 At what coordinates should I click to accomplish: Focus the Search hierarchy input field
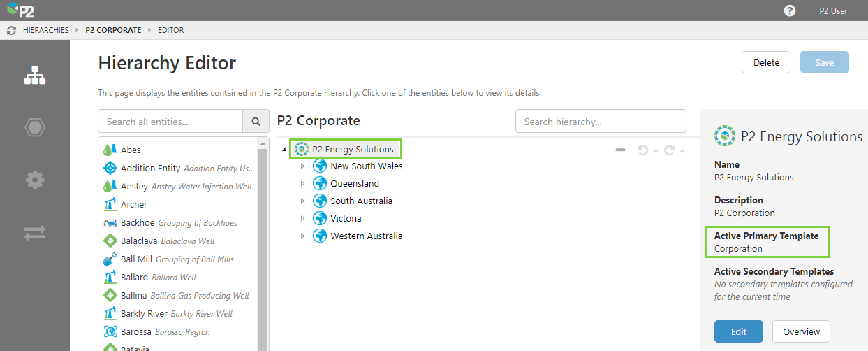click(601, 122)
